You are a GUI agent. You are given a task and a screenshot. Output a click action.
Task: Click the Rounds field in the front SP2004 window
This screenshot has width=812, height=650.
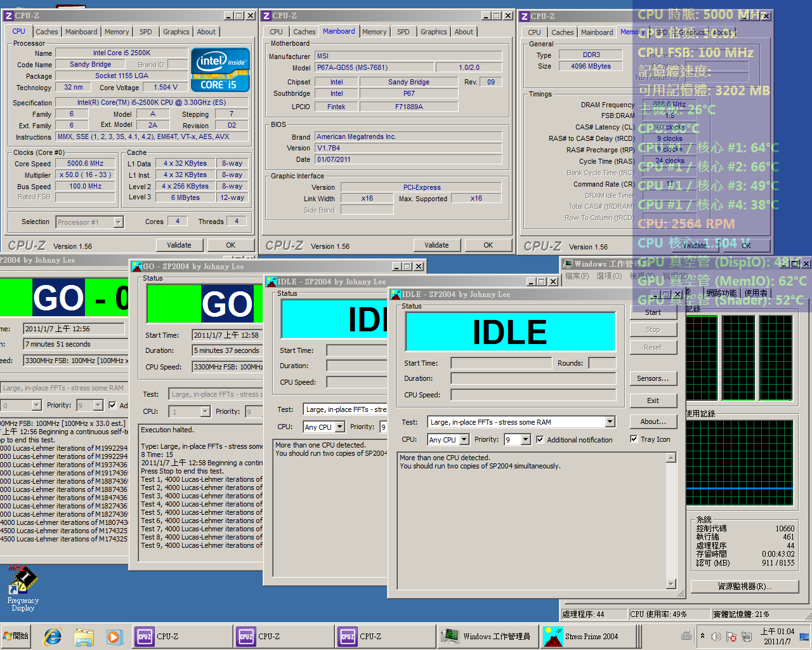[x=602, y=363]
